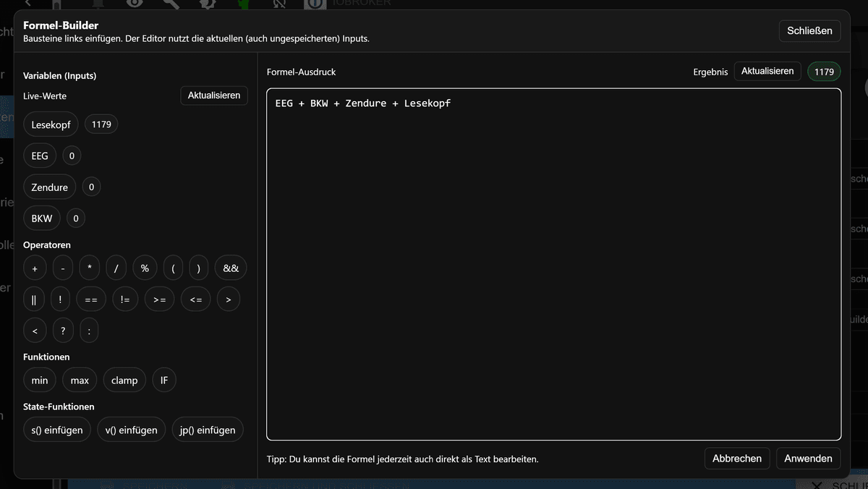Insert the clamp function
The image size is (868, 489).
pos(124,380)
